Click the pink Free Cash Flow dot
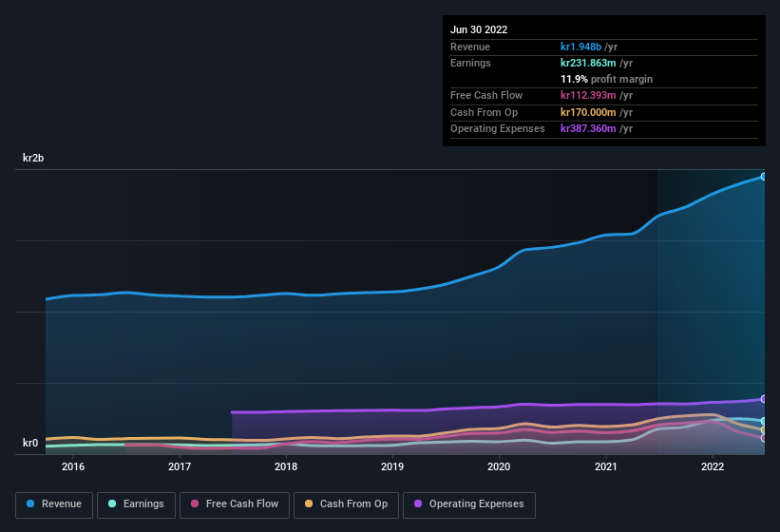Viewport: 780px width, 532px height. coord(195,503)
